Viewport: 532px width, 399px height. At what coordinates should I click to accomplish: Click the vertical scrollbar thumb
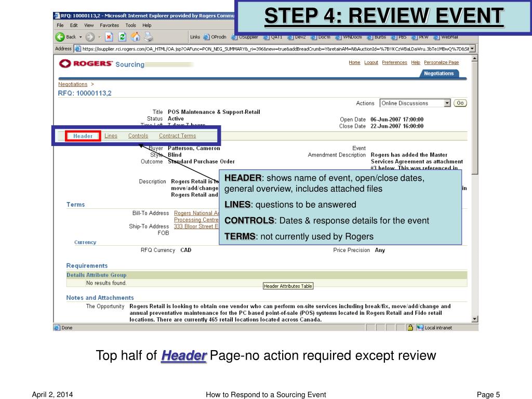point(475,118)
